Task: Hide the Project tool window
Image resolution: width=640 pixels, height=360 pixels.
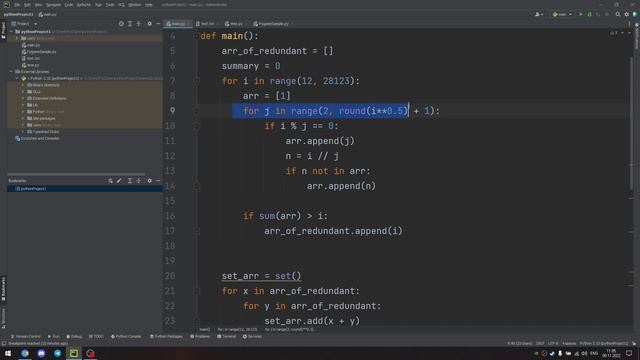Action: pos(158,24)
